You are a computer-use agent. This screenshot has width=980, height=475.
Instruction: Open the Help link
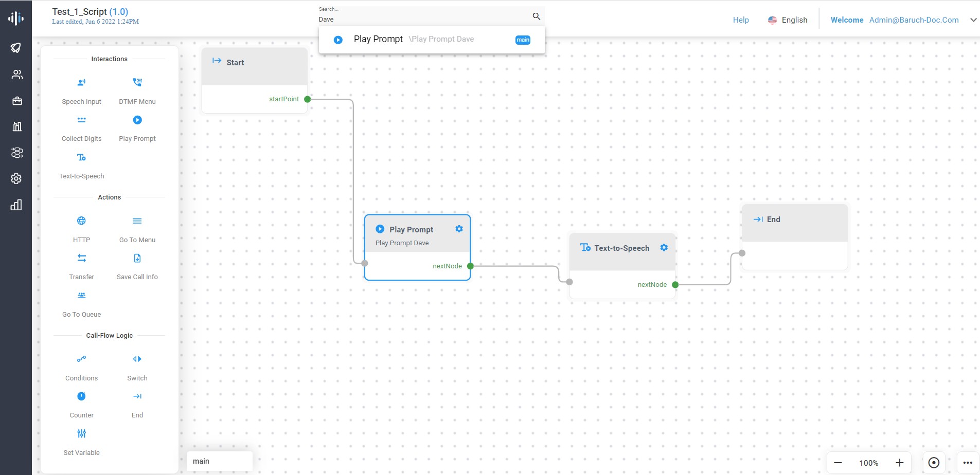coord(741,20)
